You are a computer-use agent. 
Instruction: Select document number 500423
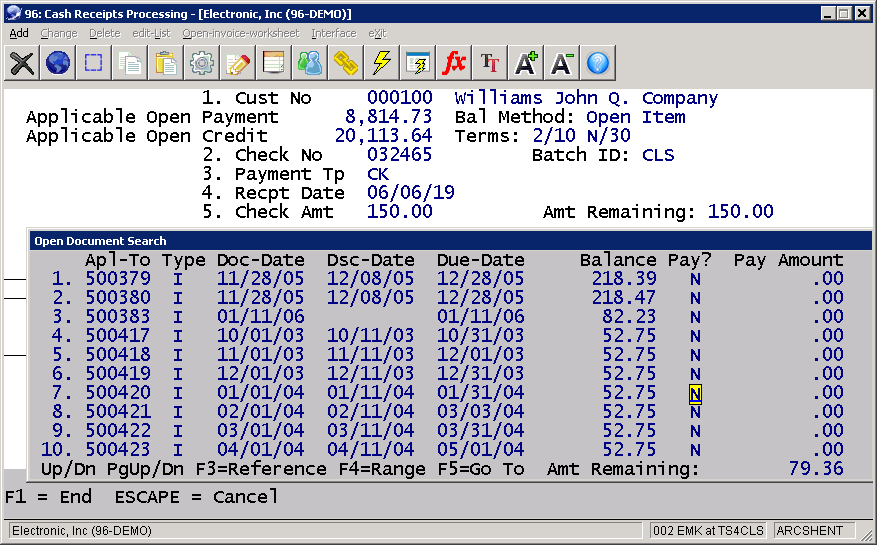click(x=118, y=450)
